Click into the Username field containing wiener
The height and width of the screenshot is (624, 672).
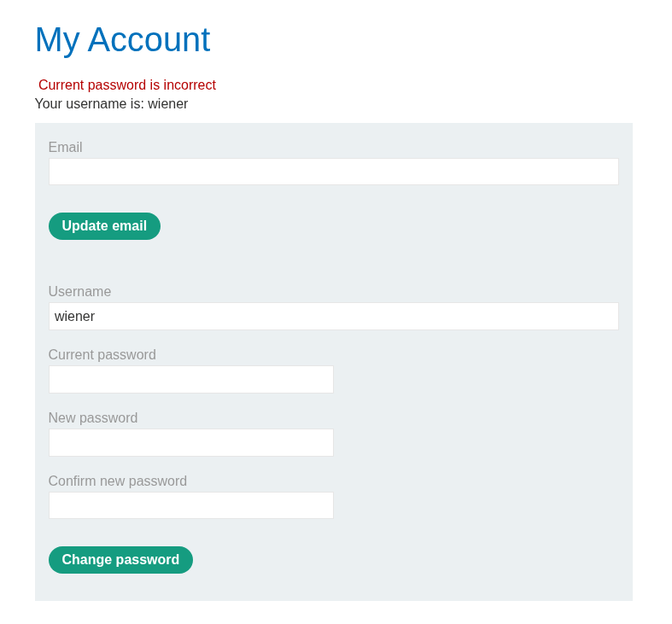tap(333, 317)
